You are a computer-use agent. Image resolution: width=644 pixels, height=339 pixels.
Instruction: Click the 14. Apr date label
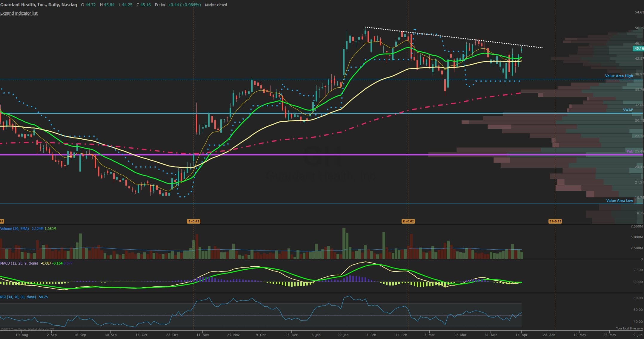click(x=521, y=335)
